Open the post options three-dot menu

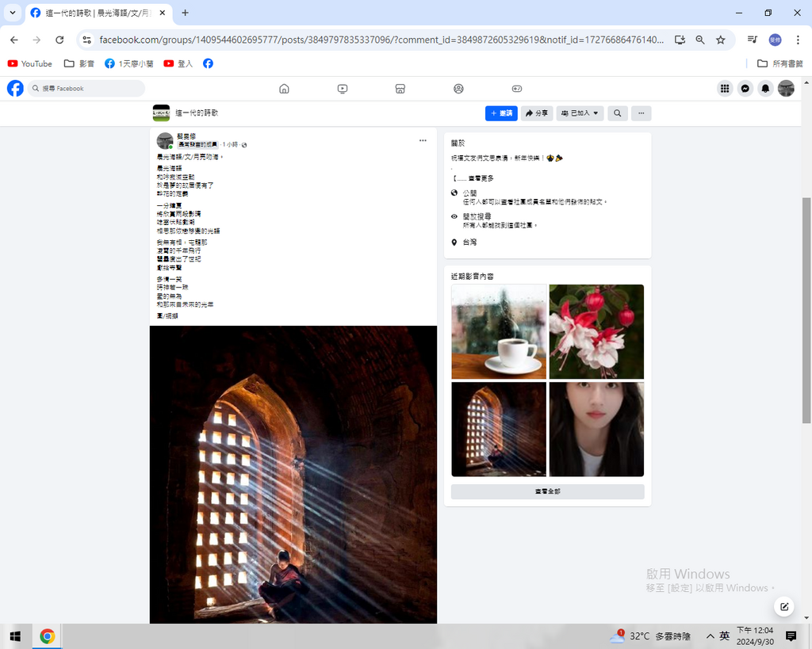(423, 140)
